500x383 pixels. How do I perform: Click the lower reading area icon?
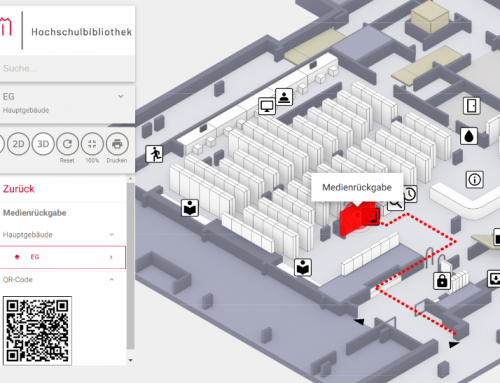tap(303, 267)
